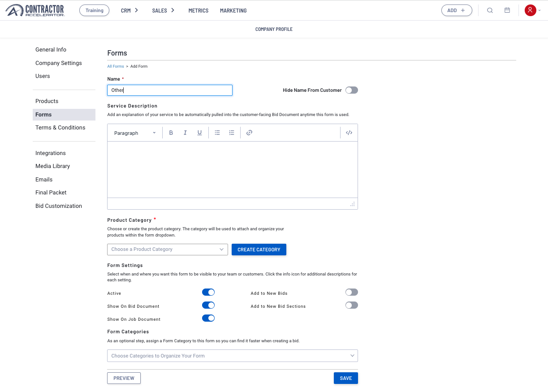Open the user profile avatar
The width and height of the screenshot is (548, 392).
coord(531,10)
